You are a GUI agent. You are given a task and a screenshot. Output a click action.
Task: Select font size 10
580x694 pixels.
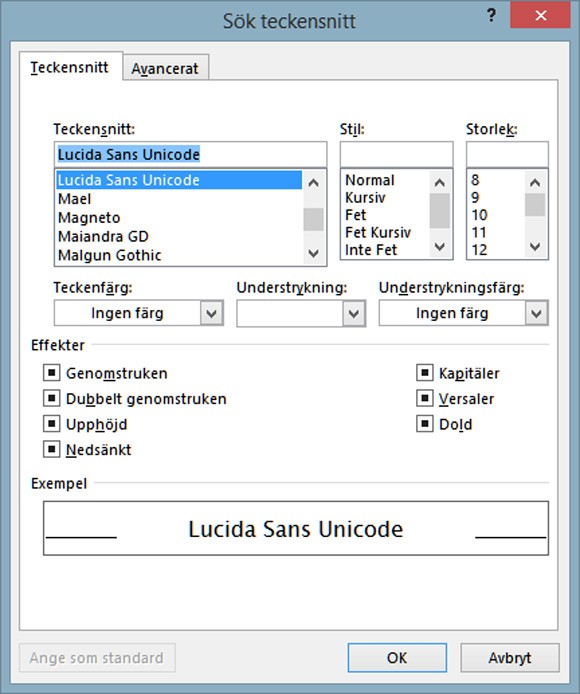(x=496, y=215)
